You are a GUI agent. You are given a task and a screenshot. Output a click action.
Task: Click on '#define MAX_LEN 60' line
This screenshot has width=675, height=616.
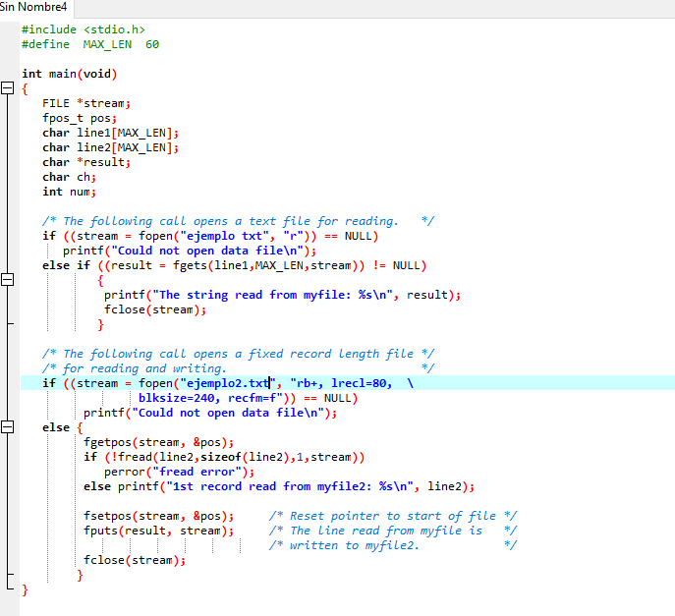click(x=90, y=44)
